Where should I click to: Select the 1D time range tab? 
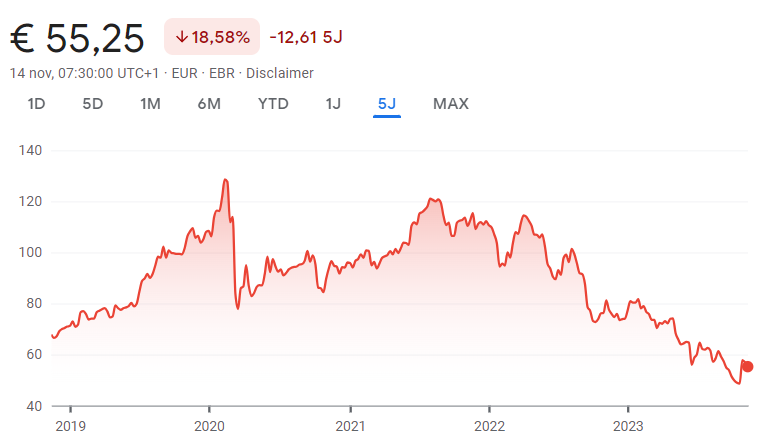36,104
